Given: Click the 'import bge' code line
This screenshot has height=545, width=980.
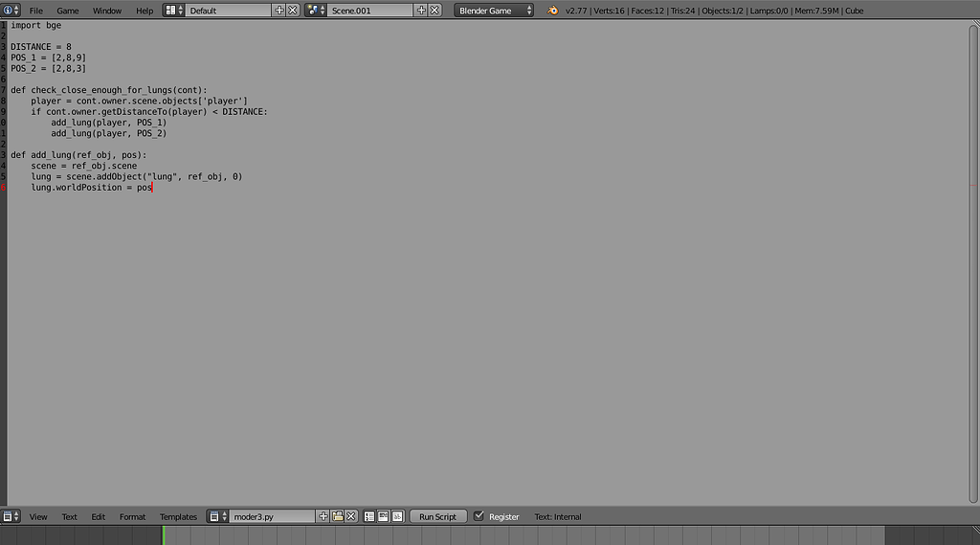Looking at the screenshot, I should coord(35,25).
